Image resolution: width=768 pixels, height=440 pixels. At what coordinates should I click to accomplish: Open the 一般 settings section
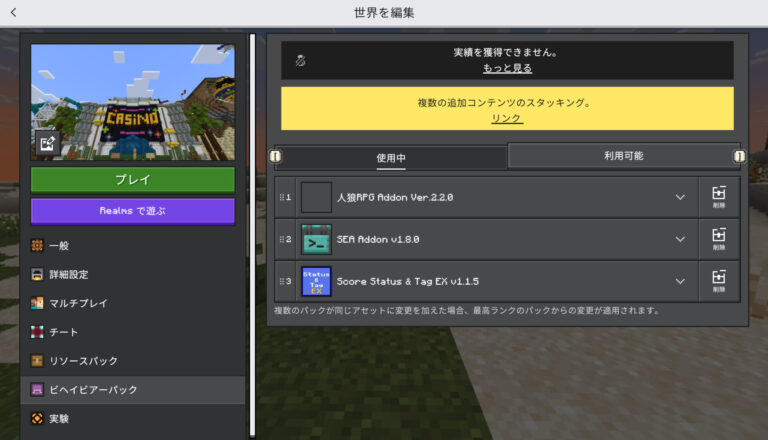pos(133,245)
